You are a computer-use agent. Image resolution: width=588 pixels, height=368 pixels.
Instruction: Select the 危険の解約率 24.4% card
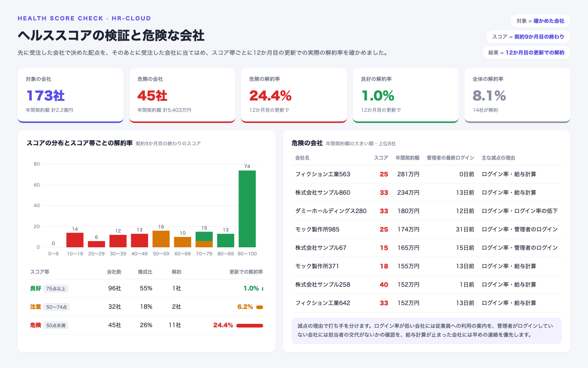[294, 95]
